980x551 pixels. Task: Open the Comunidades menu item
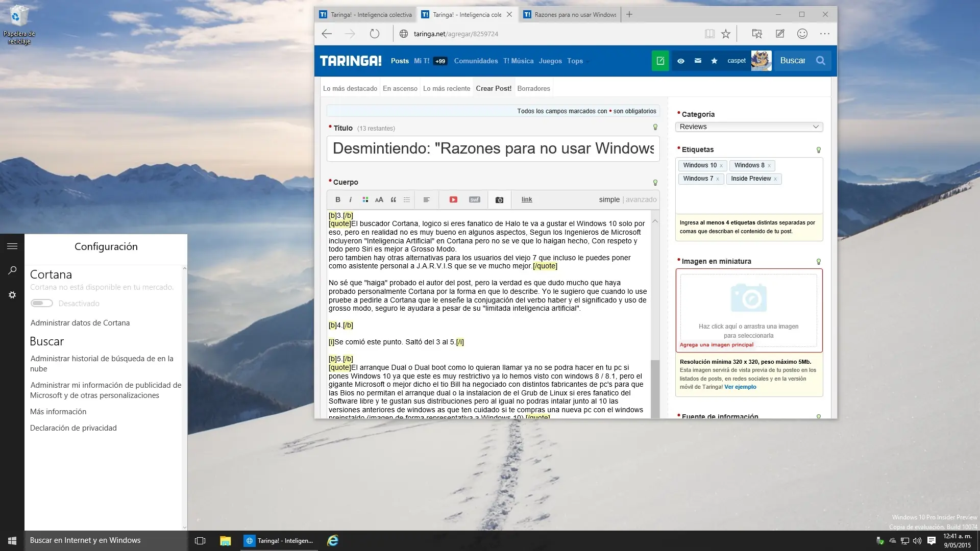tap(476, 61)
